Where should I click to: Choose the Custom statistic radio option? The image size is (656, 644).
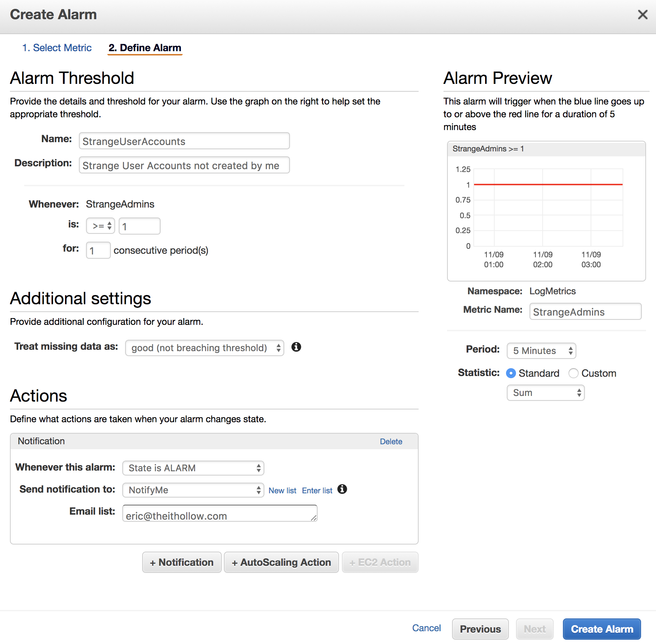[x=573, y=373]
